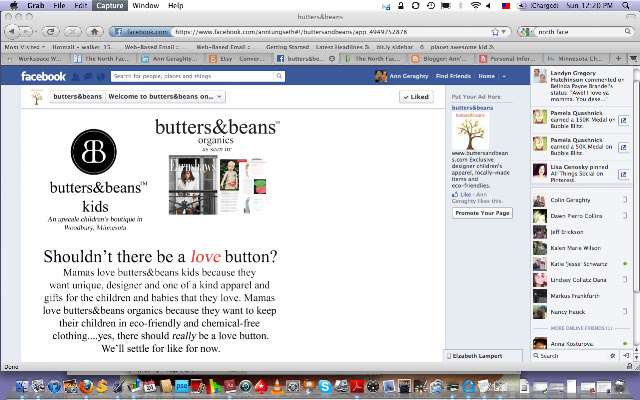Open the Facebook account dropdown arrow
640x400 pixels.
click(504, 76)
